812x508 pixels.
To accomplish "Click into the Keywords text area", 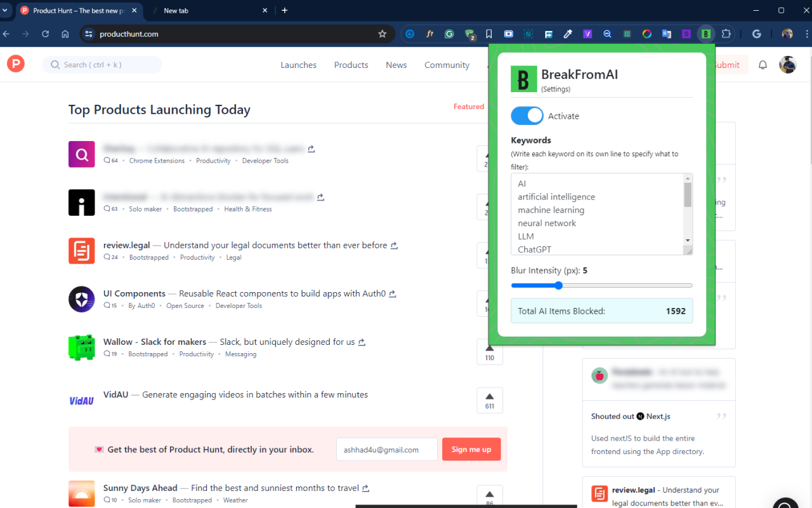I will click(x=597, y=214).
